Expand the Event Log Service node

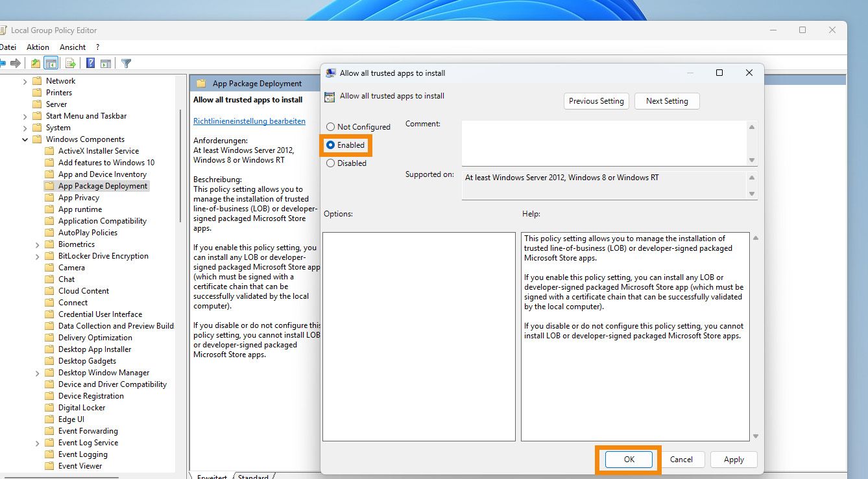38,443
